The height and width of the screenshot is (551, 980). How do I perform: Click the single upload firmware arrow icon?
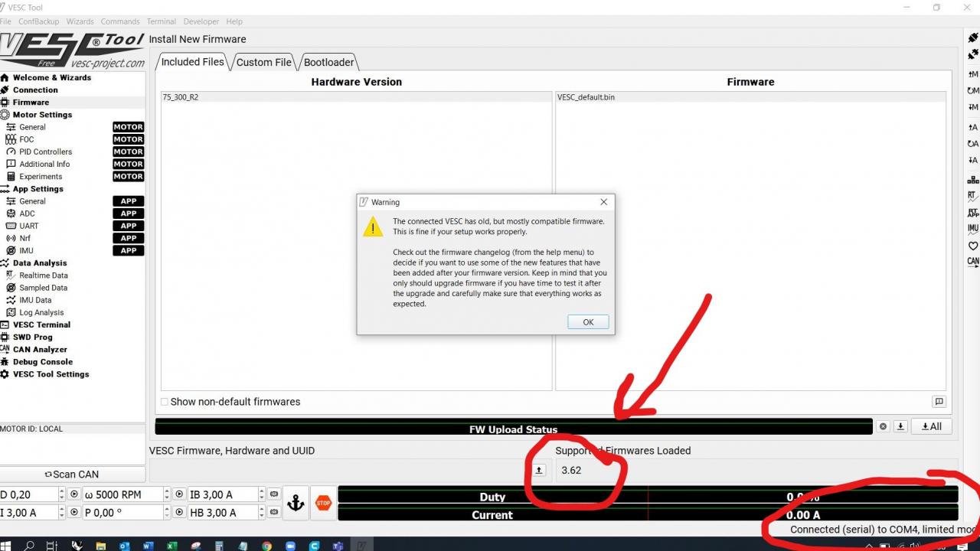click(901, 426)
